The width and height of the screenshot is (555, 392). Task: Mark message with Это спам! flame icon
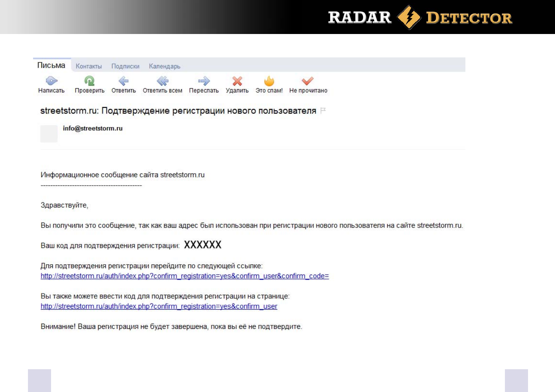point(269,81)
